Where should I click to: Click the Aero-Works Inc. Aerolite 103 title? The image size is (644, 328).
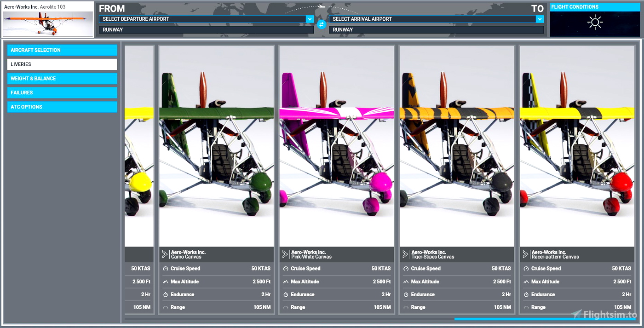pyautogui.click(x=35, y=7)
